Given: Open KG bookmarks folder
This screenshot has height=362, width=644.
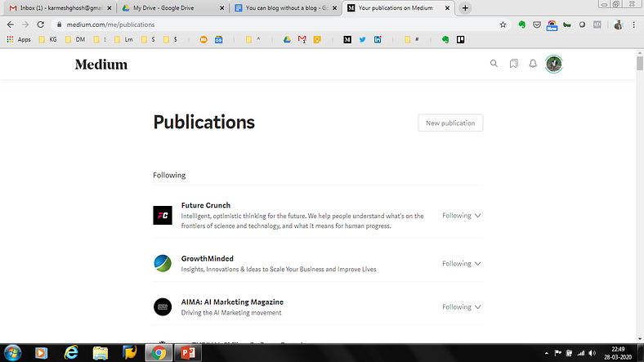Looking at the screenshot, I should pos(47,39).
